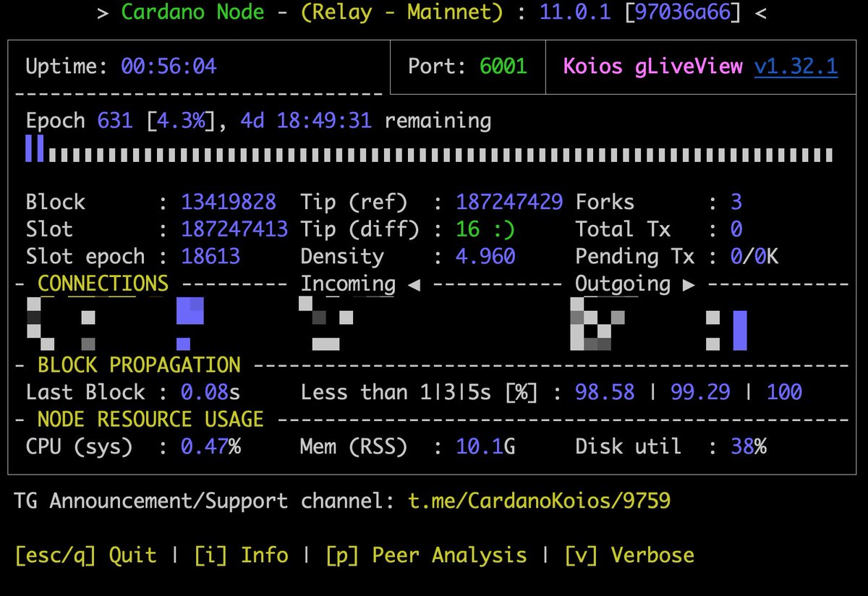Click the epoch percentage 4.3%

pos(181,120)
